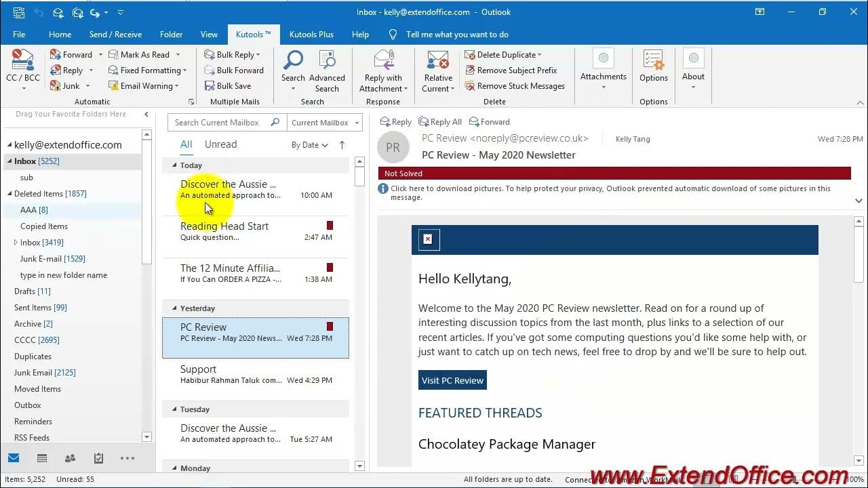This screenshot has height=488, width=868.
Task: Click Not Solved category bar
Action: (x=614, y=174)
